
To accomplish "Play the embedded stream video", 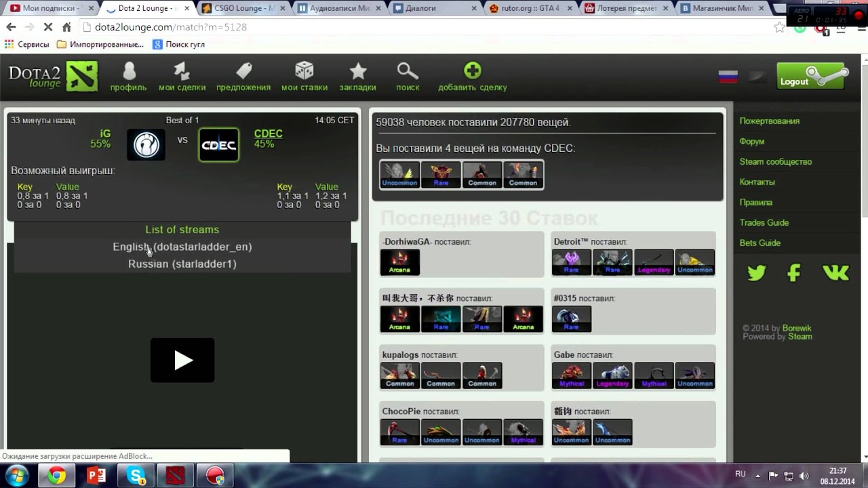I will [x=182, y=360].
